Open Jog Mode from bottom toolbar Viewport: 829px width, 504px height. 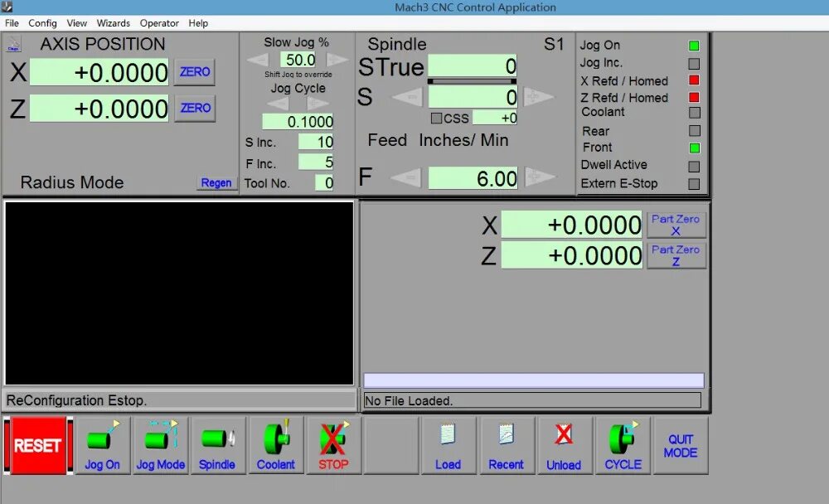(x=161, y=445)
